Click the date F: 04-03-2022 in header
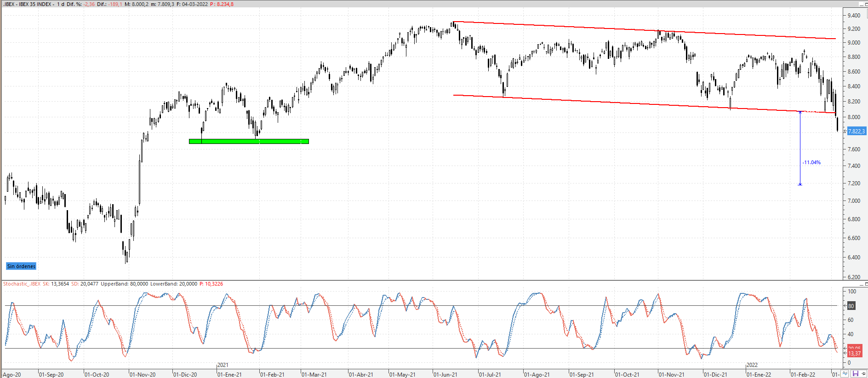This screenshot has height=378, width=868. pyautogui.click(x=192, y=4)
